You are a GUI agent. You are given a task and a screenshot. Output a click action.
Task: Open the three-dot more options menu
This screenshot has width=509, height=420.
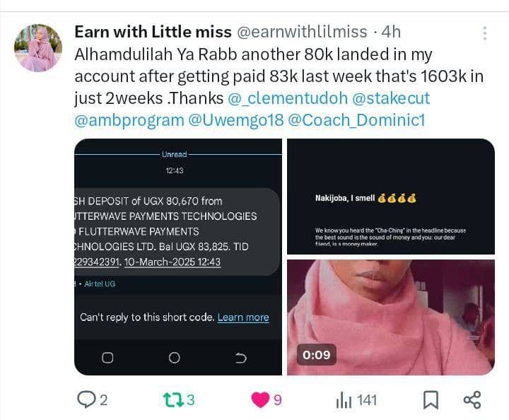click(x=485, y=33)
